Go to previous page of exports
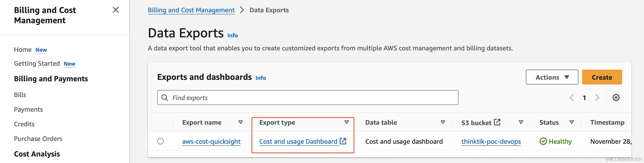Screen dimensions: 644x163 (571, 98)
